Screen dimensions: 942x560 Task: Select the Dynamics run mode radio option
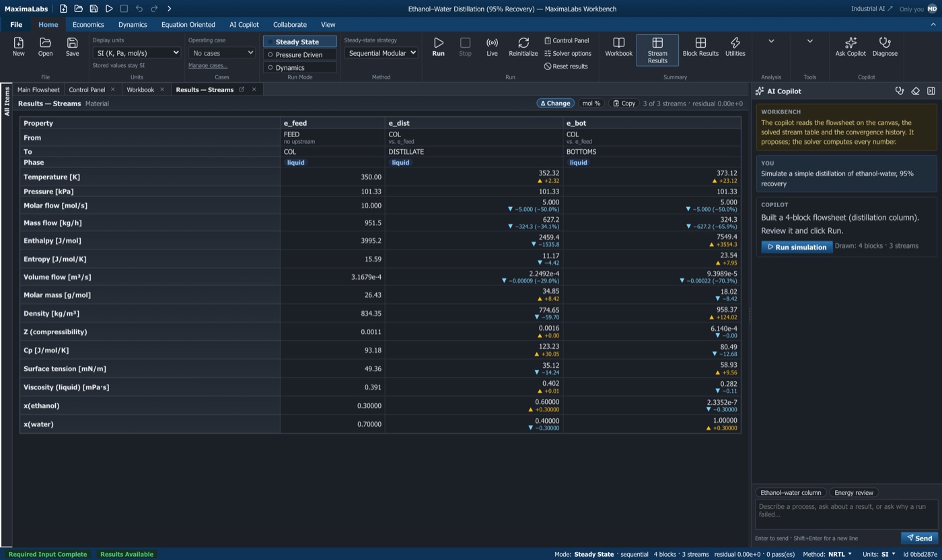click(x=299, y=67)
